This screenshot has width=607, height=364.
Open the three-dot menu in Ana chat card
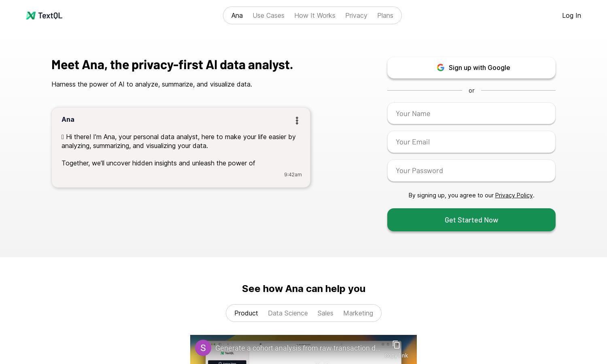point(297,121)
